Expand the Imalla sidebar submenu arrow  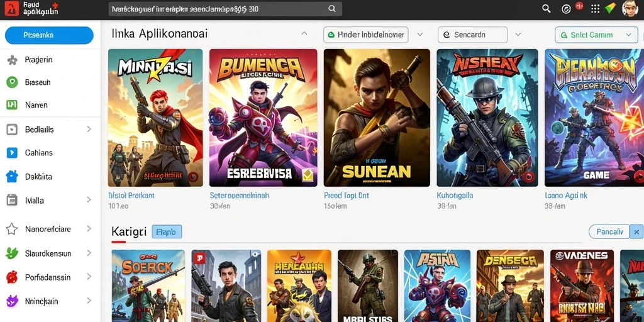click(x=89, y=200)
